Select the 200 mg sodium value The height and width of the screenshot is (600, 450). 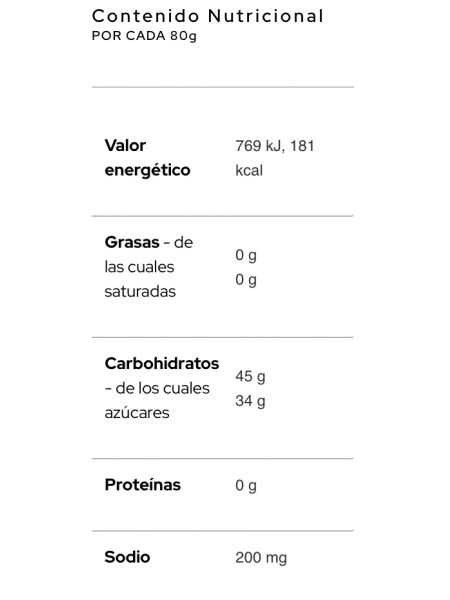tap(261, 558)
